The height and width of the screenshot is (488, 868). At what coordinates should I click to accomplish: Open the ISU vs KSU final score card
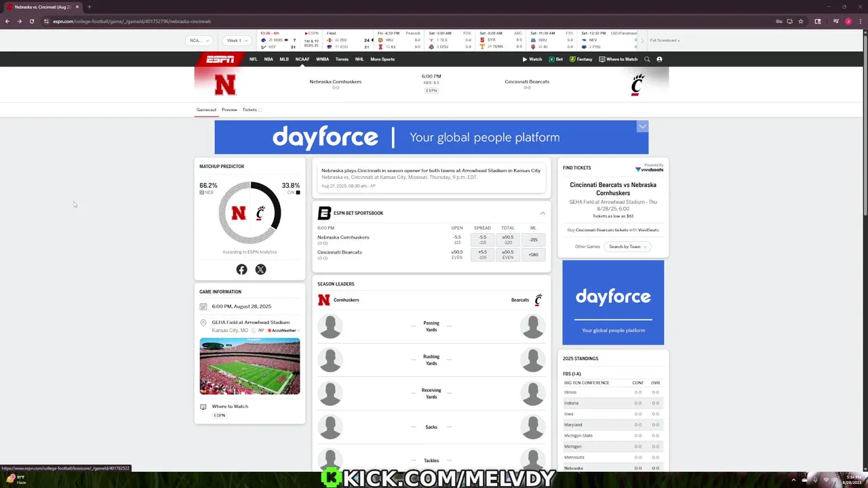point(349,40)
